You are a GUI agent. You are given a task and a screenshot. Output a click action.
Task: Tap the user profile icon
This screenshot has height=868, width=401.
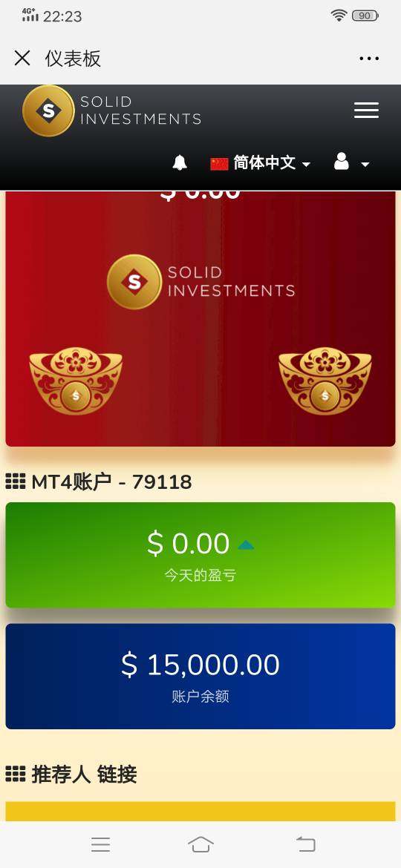click(342, 161)
